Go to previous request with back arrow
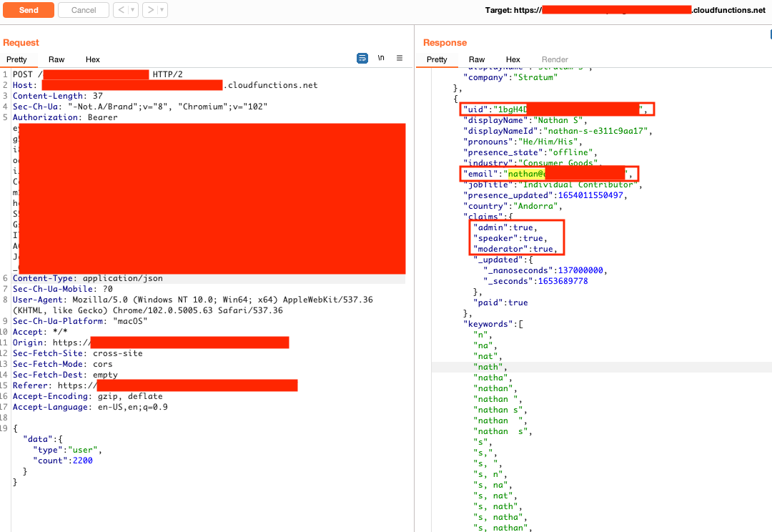This screenshot has width=772, height=532. click(x=121, y=10)
